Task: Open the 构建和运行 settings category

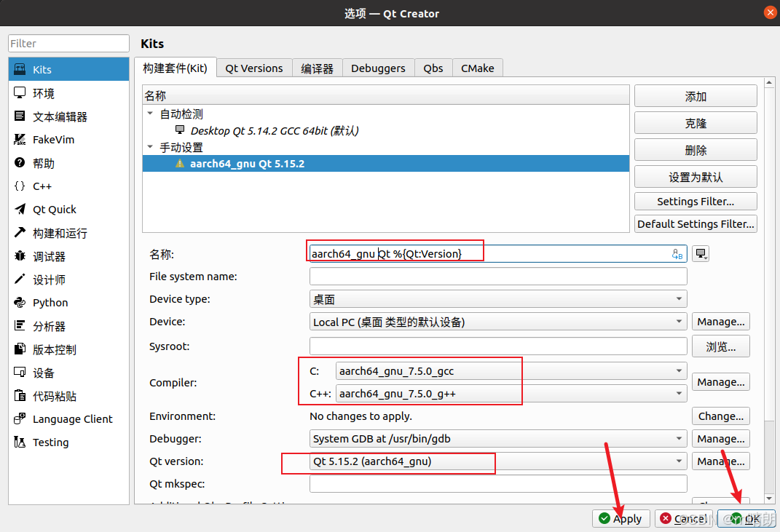Action: click(x=68, y=233)
